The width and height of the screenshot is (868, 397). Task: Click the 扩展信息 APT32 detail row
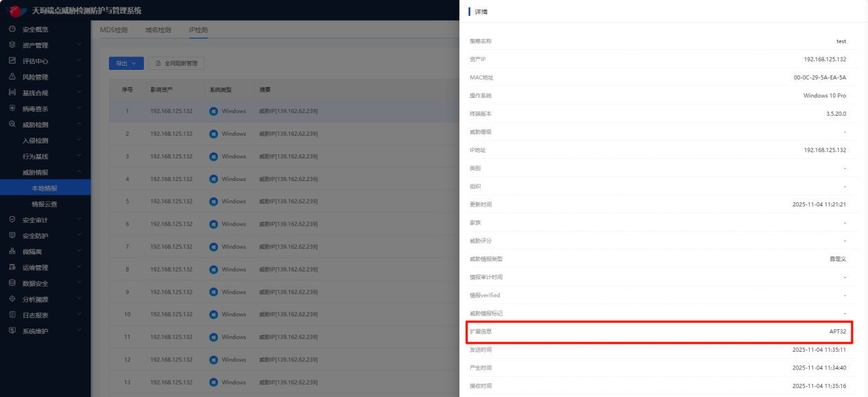pos(658,331)
